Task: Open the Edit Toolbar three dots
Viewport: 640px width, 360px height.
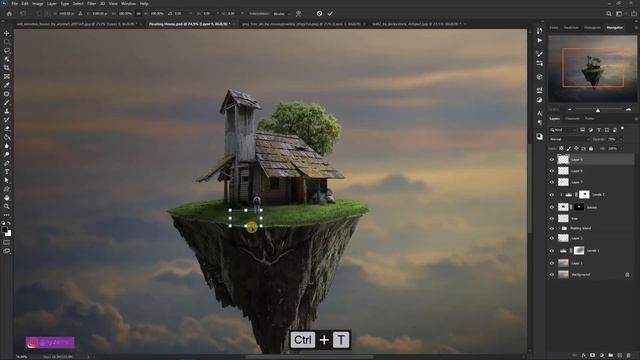Action: (7, 215)
